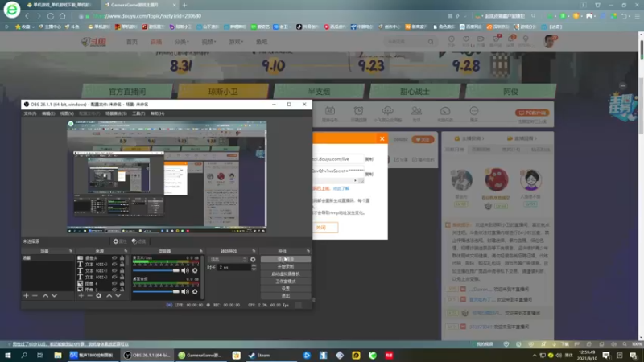Toggle visibility of the image 4 source
This screenshot has height=362, width=644.
coord(114,283)
